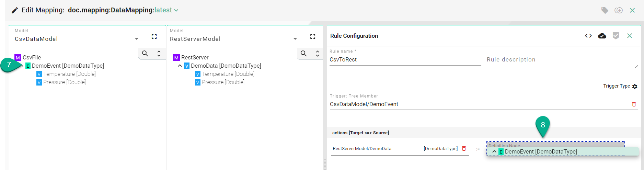Image resolution: width=644 pixels, height=170 pixels.
Task: Search in the RestServerModel tree
Action: coord(304,54)
